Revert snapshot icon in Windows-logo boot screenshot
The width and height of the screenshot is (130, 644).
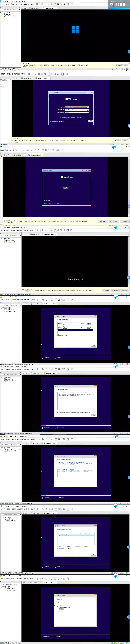(49, 4)
